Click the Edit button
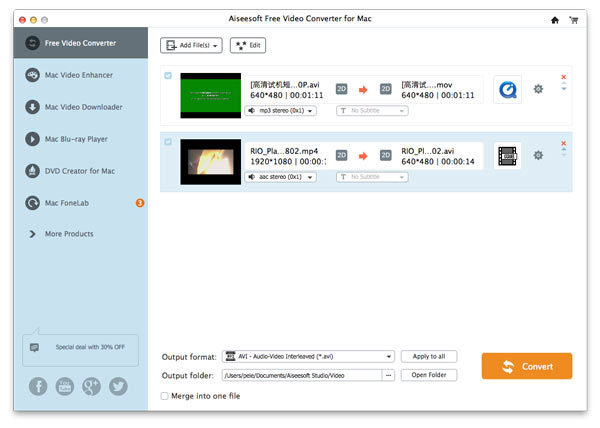Image resolution: width=600 pixels, height=428 pixels. 248,45
